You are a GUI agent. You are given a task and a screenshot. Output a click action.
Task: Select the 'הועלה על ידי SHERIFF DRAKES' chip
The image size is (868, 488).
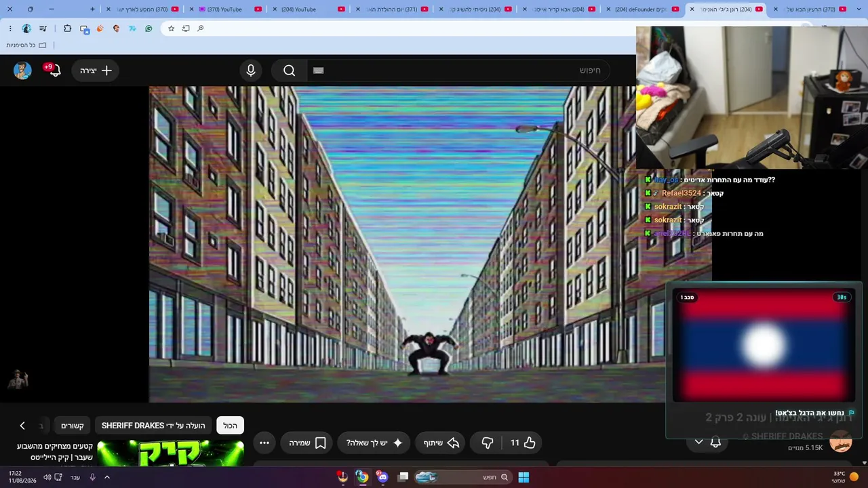(x=153, y=426)
